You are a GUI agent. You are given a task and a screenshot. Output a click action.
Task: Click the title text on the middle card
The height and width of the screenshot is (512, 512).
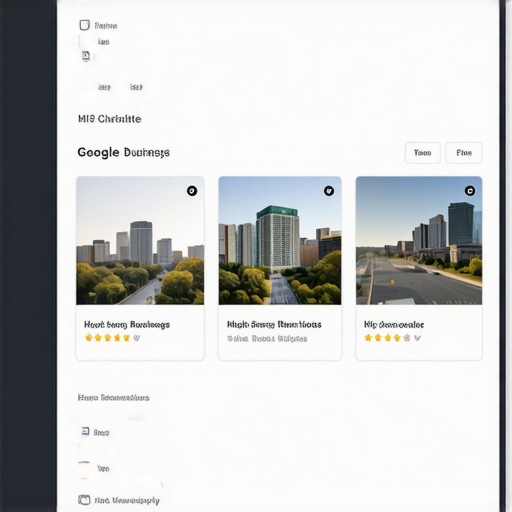274,325
